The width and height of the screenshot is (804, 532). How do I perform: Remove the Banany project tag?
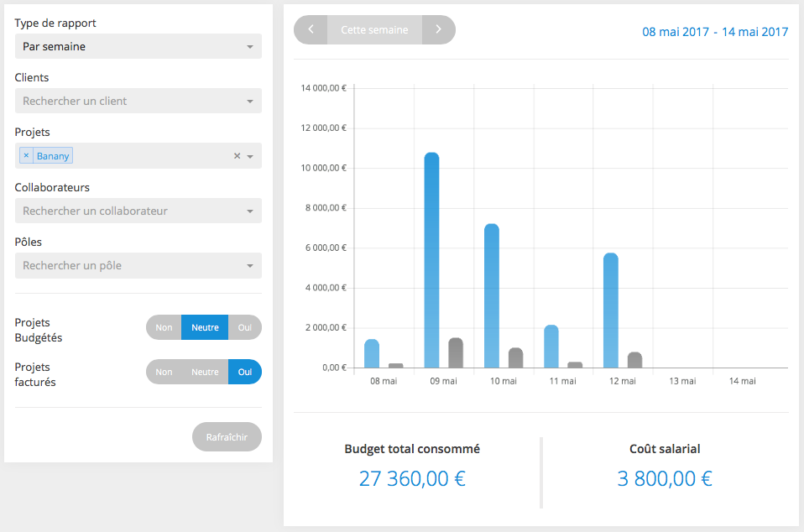click(26, 155)
